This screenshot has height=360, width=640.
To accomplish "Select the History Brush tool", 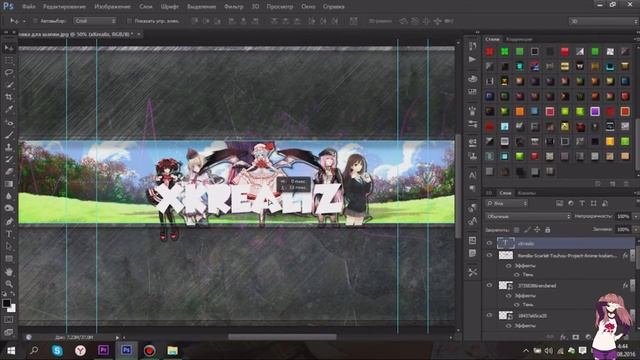I will [9, 159].
